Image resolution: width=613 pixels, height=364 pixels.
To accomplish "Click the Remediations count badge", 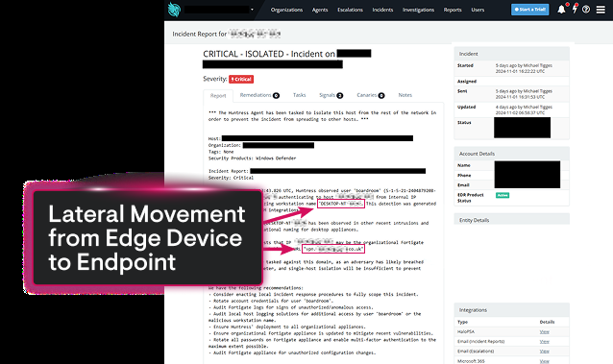I will [276, 95].
